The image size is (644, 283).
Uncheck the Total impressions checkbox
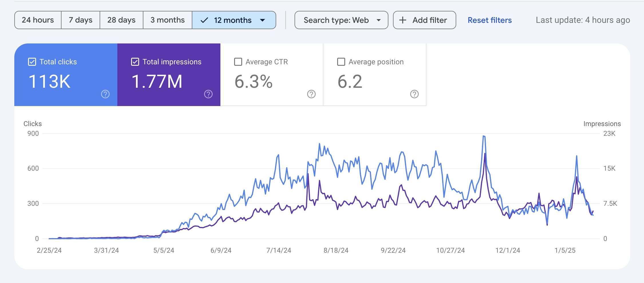click(x=135, y=62)
